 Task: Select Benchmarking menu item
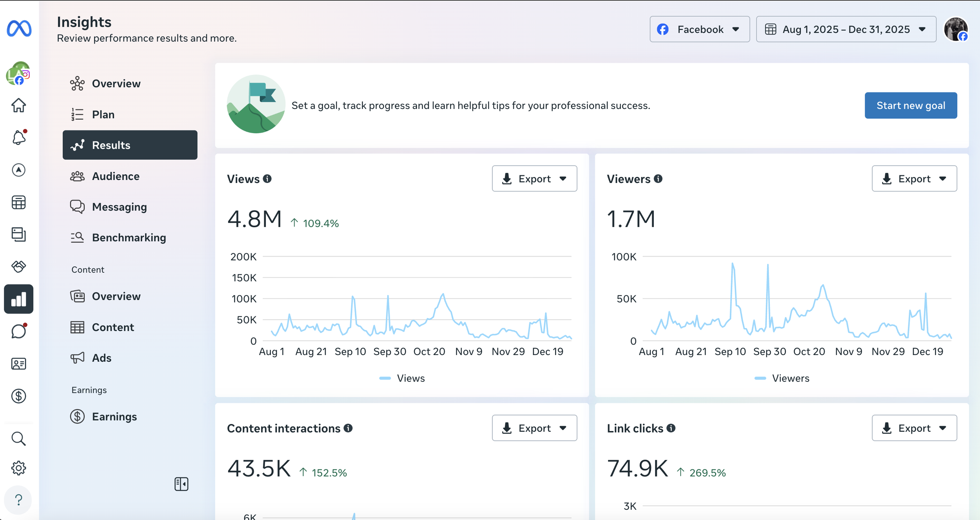click(129, 237)
